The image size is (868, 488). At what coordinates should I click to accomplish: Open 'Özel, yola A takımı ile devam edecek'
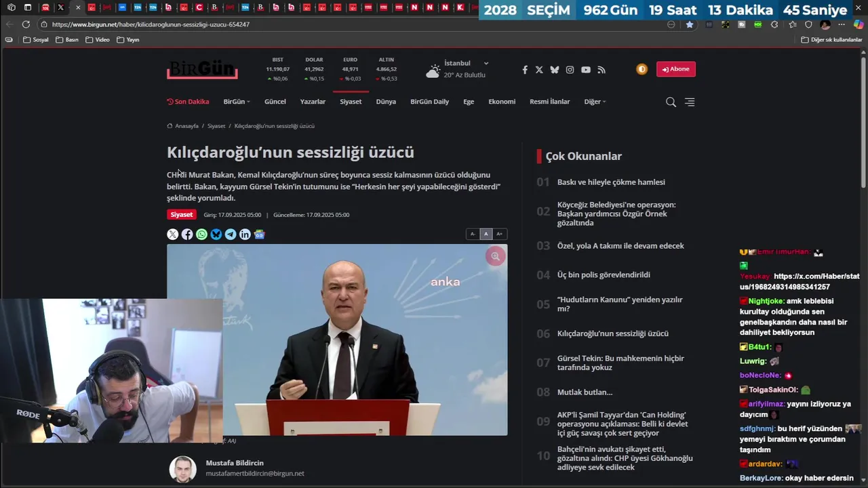[620, 246]
